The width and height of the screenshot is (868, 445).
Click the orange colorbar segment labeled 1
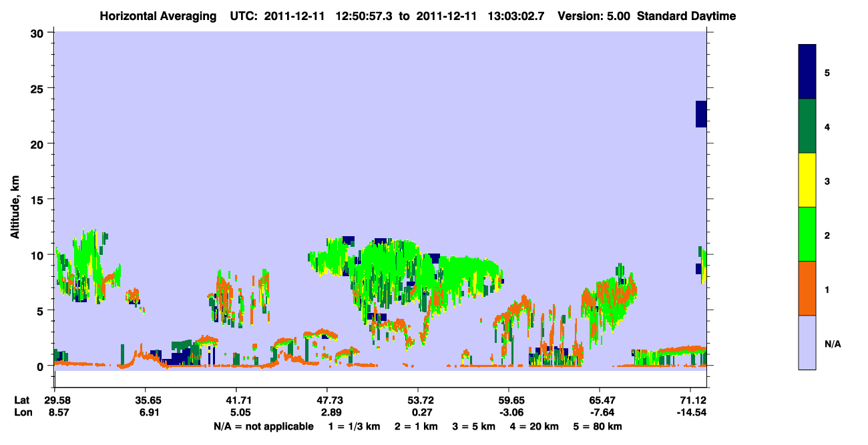coord(807,288)
